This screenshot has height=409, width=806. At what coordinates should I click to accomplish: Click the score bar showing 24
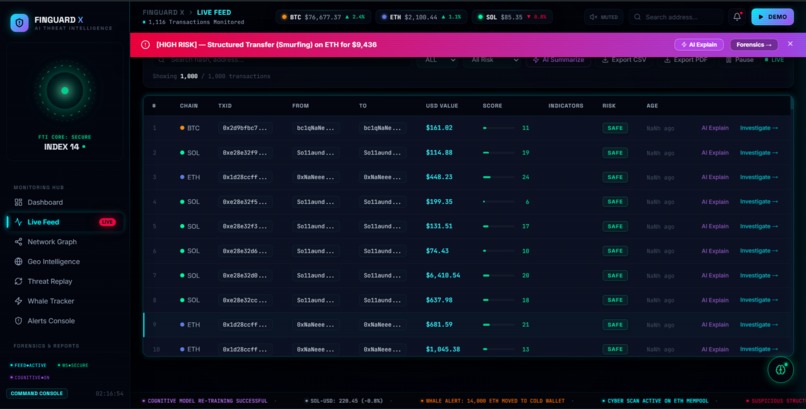pos(499,177)
